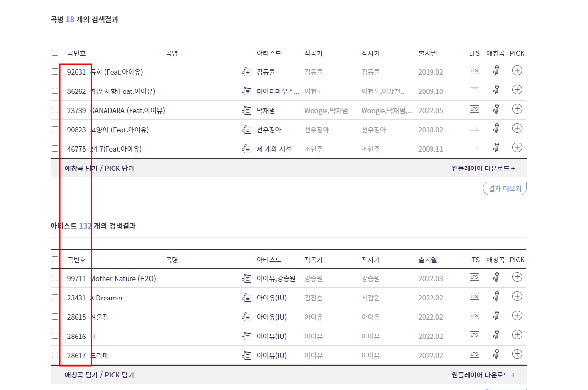588x390 pixels.
Task: Click artist 아이유,강승원
Action: click(x=276, y=279)
